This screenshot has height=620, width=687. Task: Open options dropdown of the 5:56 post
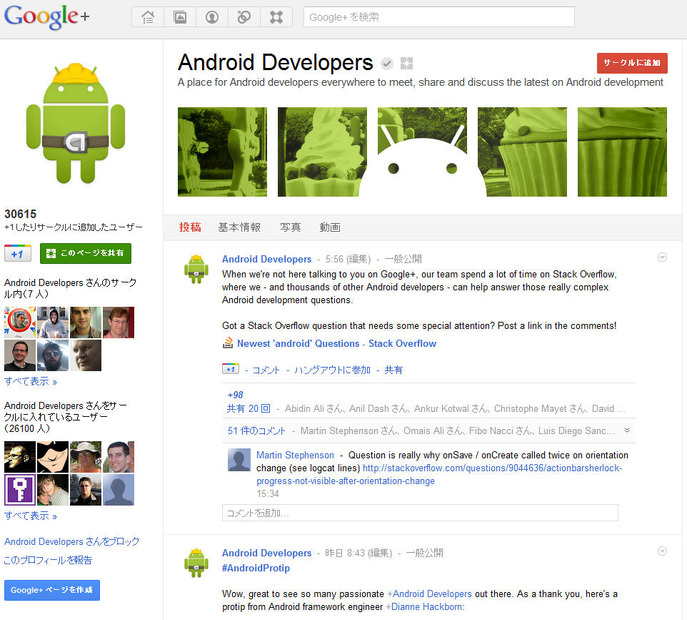(x=662, y=257)
